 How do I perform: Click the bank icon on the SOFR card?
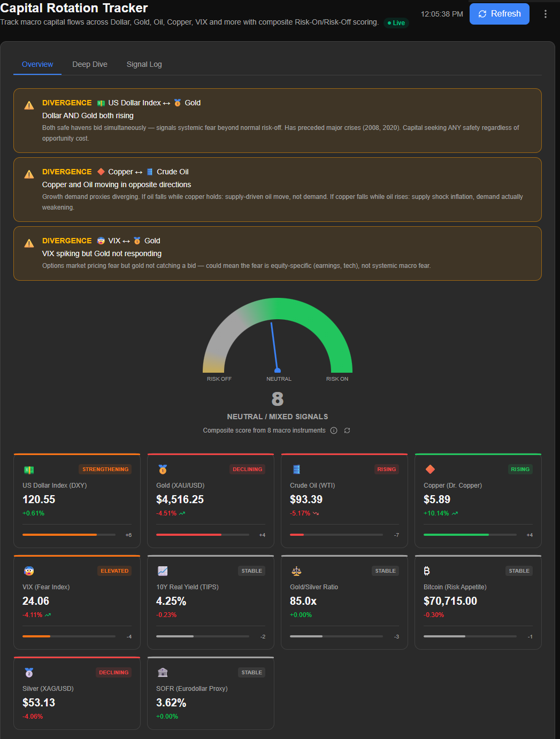click(x=163, y=672)
